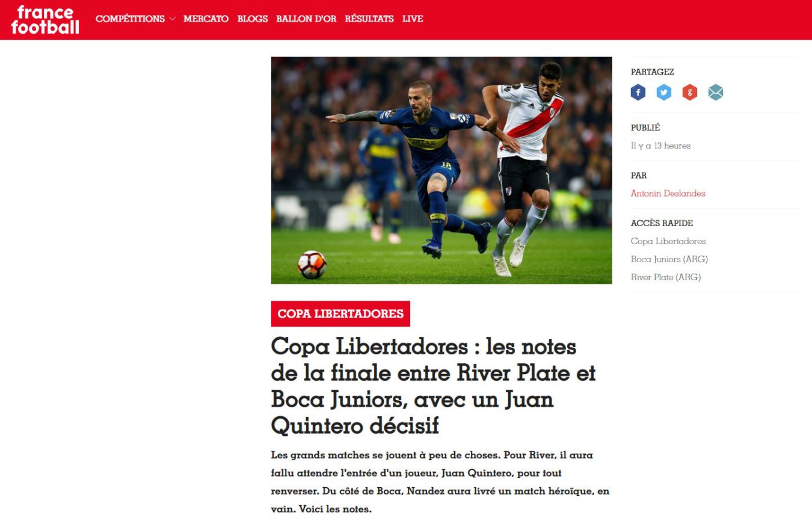The height and width of the screenshot is (522, 812).
Task: Click the red Copa Libertadores category tag
Action: coord(340,314)
